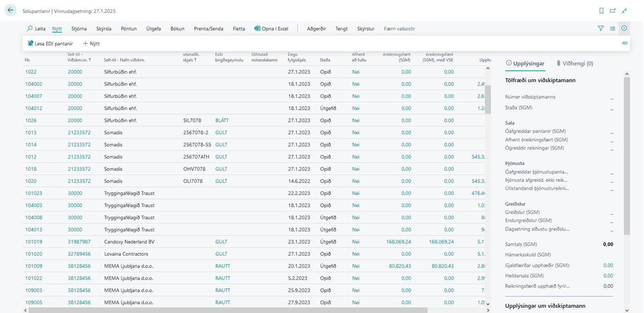Click Lesa EDI pantanir button
This screenshot has width=644, height=313.
click(50, 44)
